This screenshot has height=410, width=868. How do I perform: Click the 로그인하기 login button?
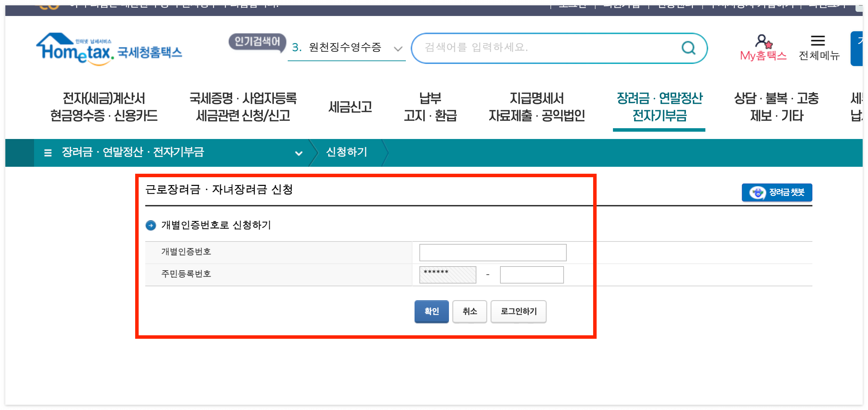[x=518, y=312]
